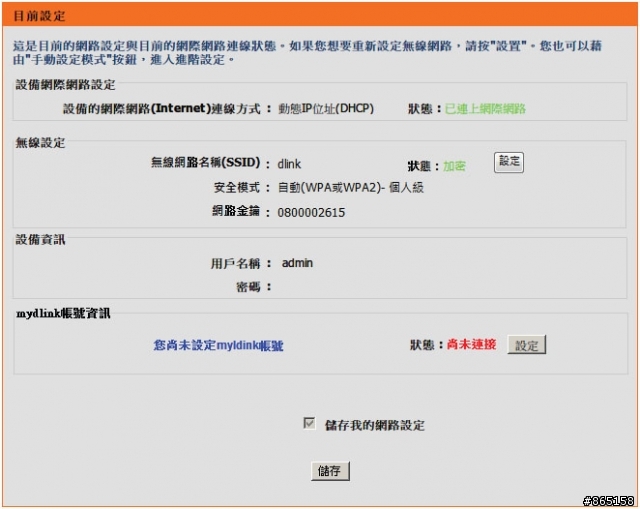Click the user name value admin
Screen dimensions: 640x509
point(297,263)
